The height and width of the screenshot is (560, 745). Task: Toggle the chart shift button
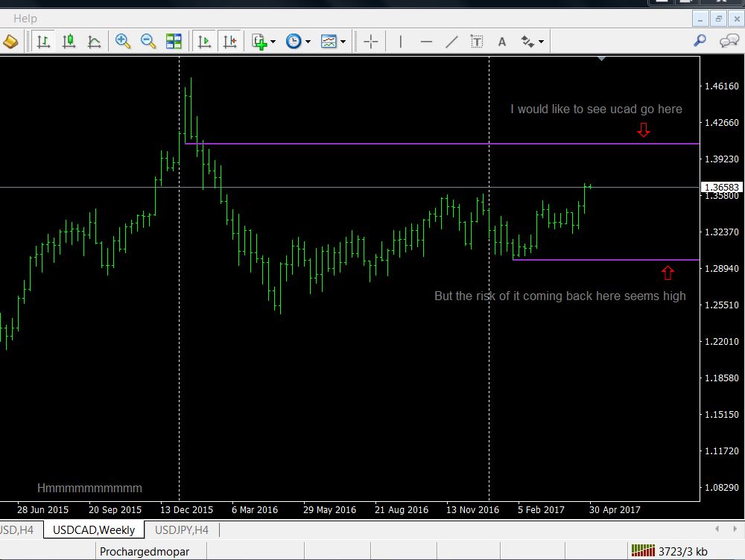229,42
